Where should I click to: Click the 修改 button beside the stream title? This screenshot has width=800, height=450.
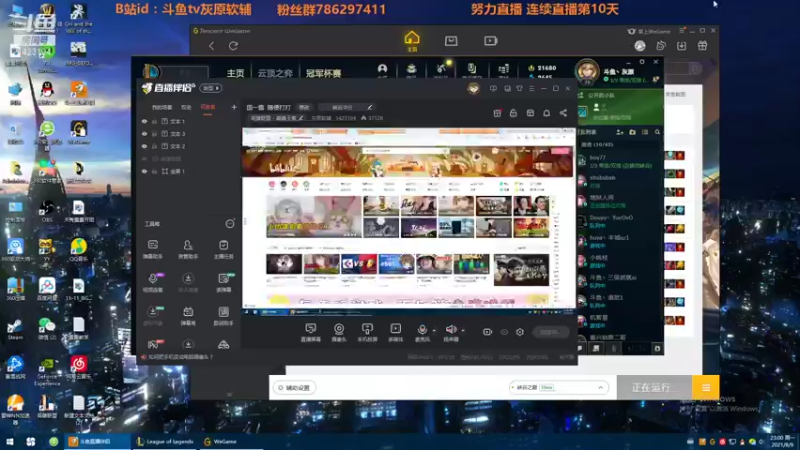pos(304,107)
